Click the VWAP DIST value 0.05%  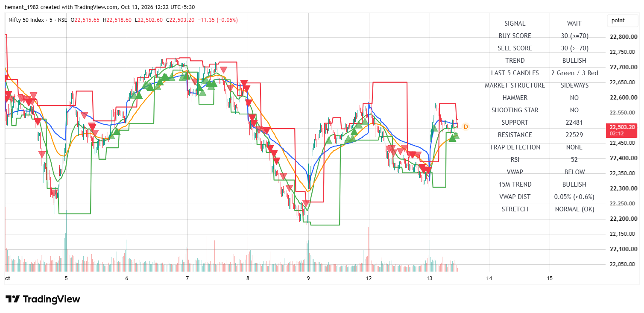[574, 197]
